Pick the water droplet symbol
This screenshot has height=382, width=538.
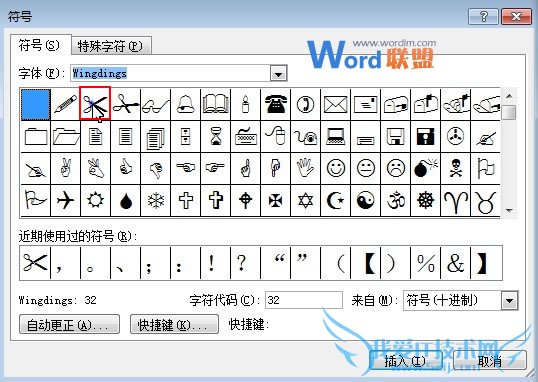pyautogui.click(x=126, y=200)
